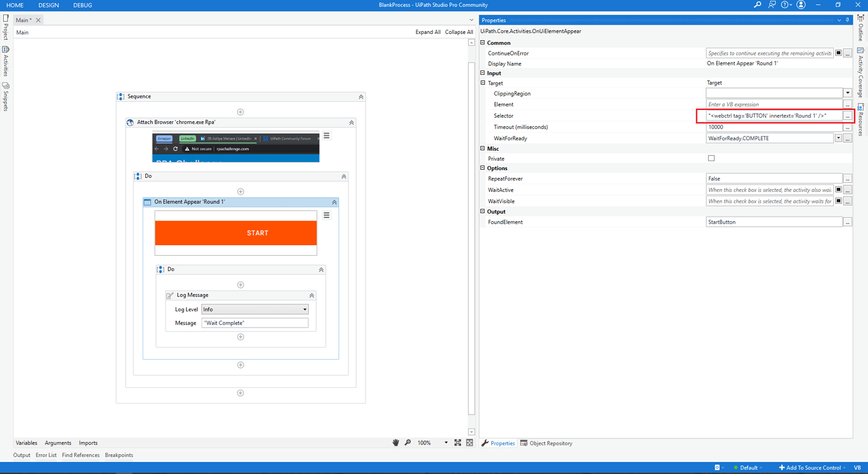Open the Resources panel
Image resolution: width=868 pixels, height=474 pixels.
862,113
